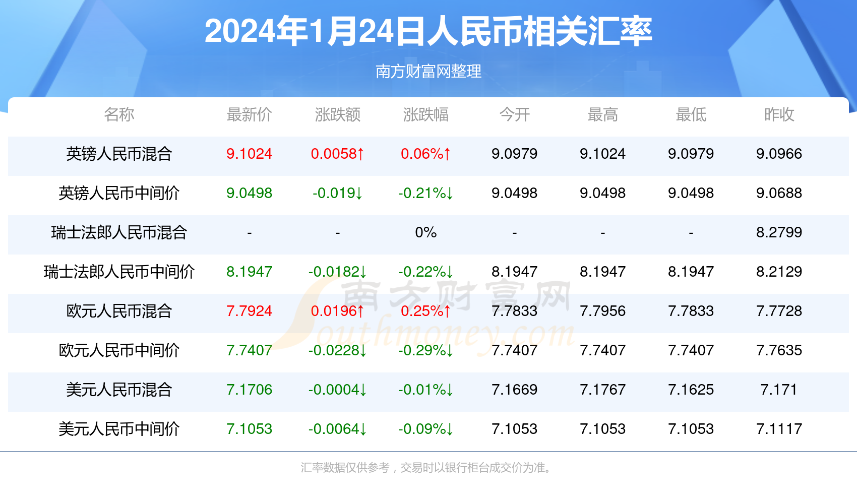The width and height of the screenshot is (857, 504).
Task: Click the green latest price 7.7407
Action: [x=249, y=350]
